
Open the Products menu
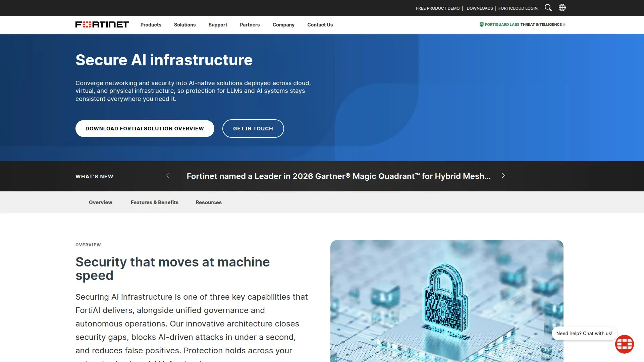coord(151,25)
